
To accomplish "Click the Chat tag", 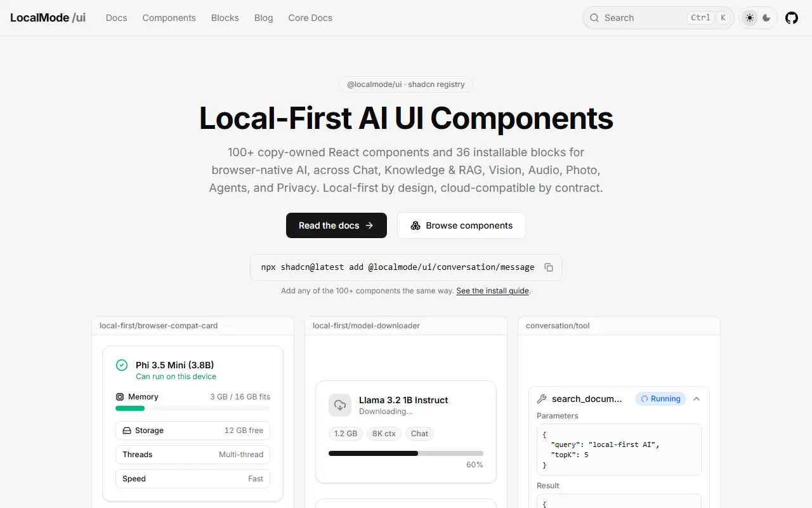I will tap(419, 434).
